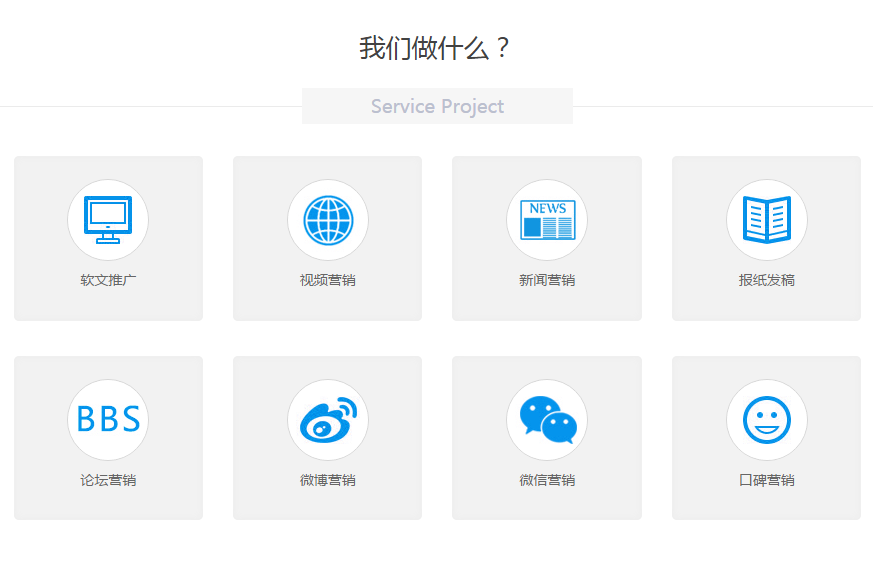
Task: Select the BBS forum icon
Action: pyautogui.click(x=108, y=420)
